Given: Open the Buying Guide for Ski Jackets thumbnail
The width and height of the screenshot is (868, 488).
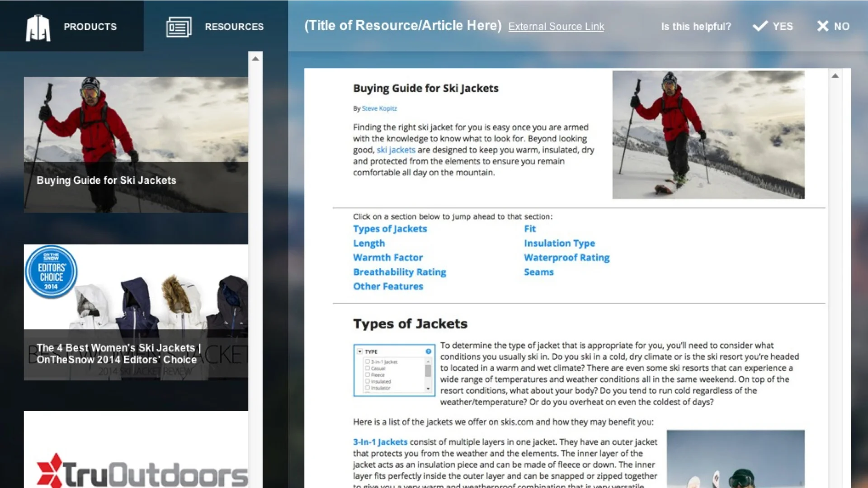Looking at the screenshot, I should 136,145.
